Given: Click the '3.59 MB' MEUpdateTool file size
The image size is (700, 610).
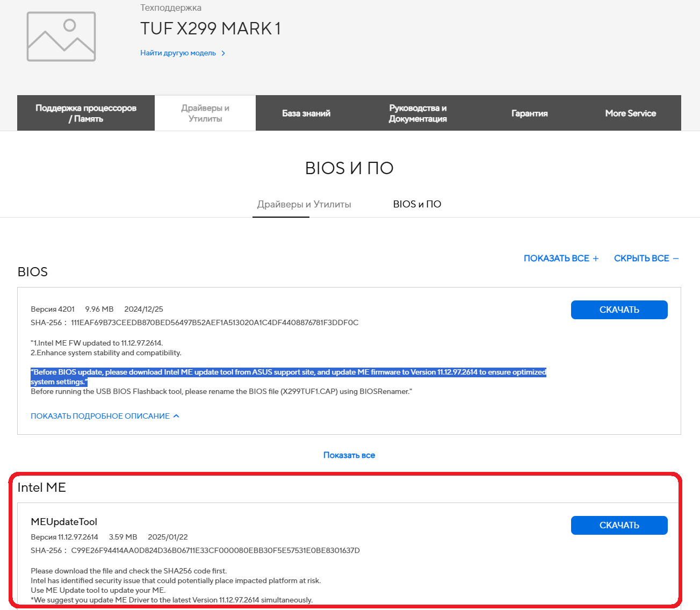Looking at the screenshot, I should [123, 537].
